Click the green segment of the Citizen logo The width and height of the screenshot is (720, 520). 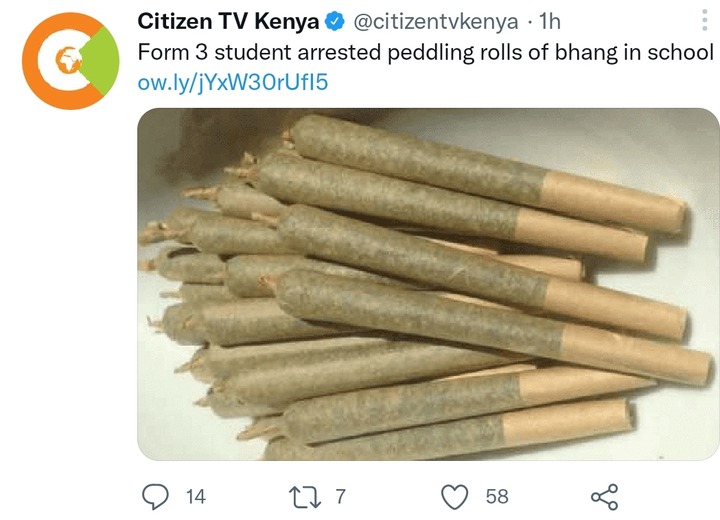pos(101,60)
